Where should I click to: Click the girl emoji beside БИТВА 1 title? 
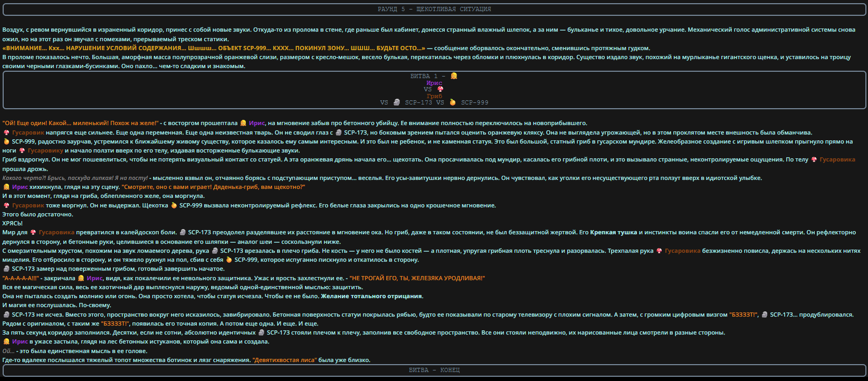pyautogui.click(x=454, y=76)
